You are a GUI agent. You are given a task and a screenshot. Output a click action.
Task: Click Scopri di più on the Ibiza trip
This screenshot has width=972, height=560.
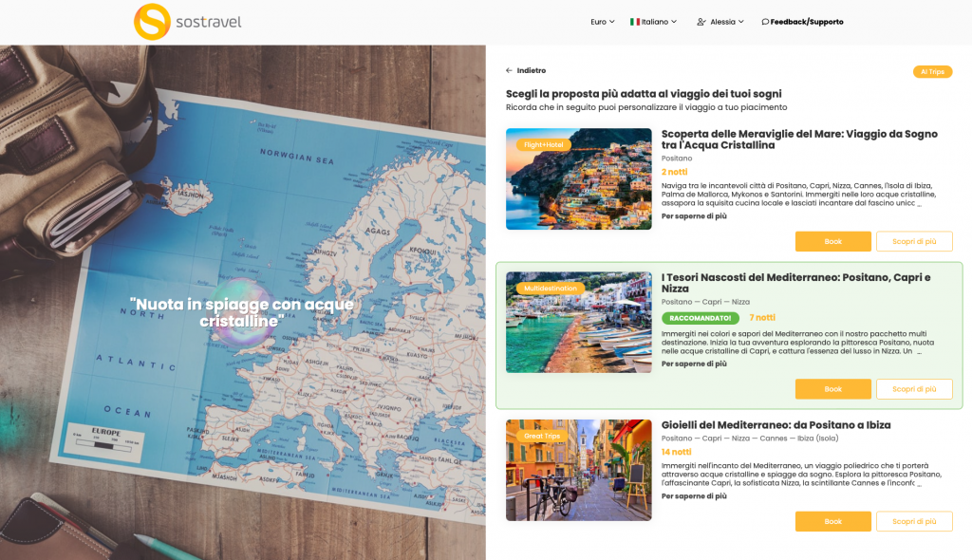(914, 521)
